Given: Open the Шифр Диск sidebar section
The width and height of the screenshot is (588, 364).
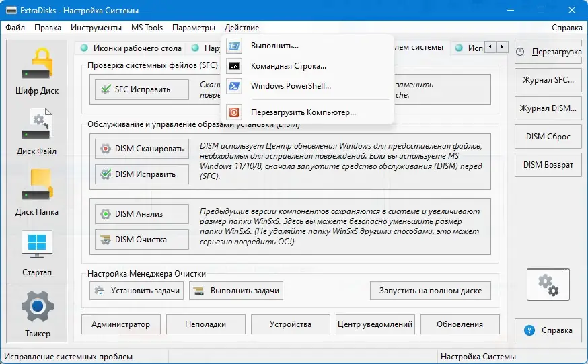Looking at the screenshot, I should click(36, 71).
